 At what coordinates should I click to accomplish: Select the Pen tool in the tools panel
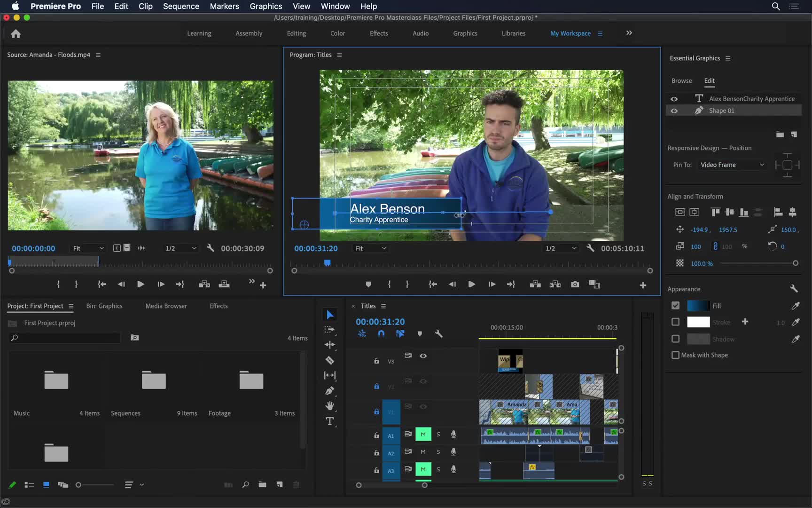(x=330, y=390)
